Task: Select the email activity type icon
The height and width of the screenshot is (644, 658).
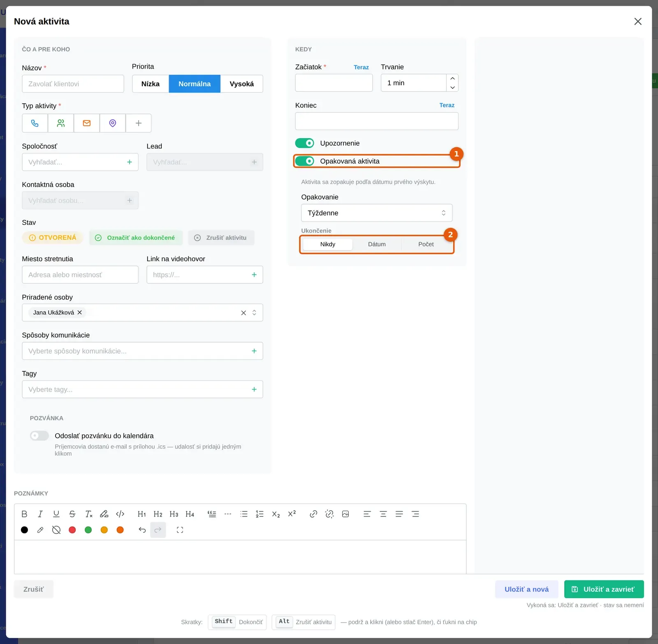Action: [87, 123]
